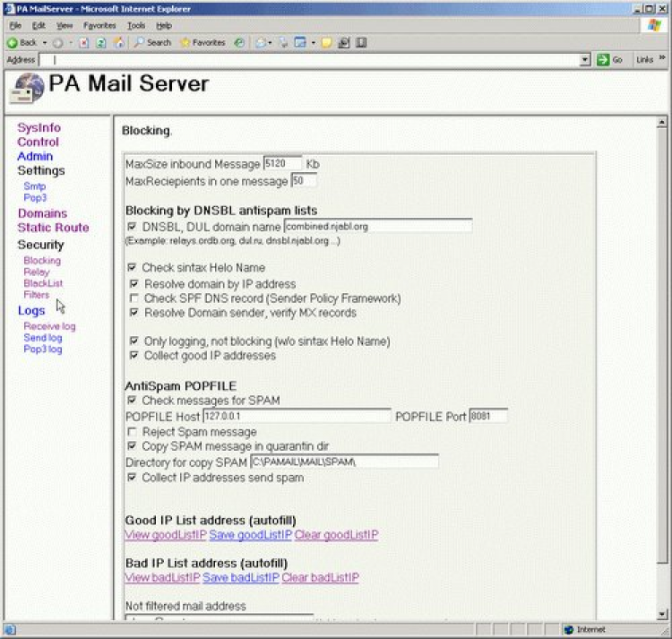The image size is (672, 639).
Task: Click the PA Mail Server globe logo
Action: point(28,89)
